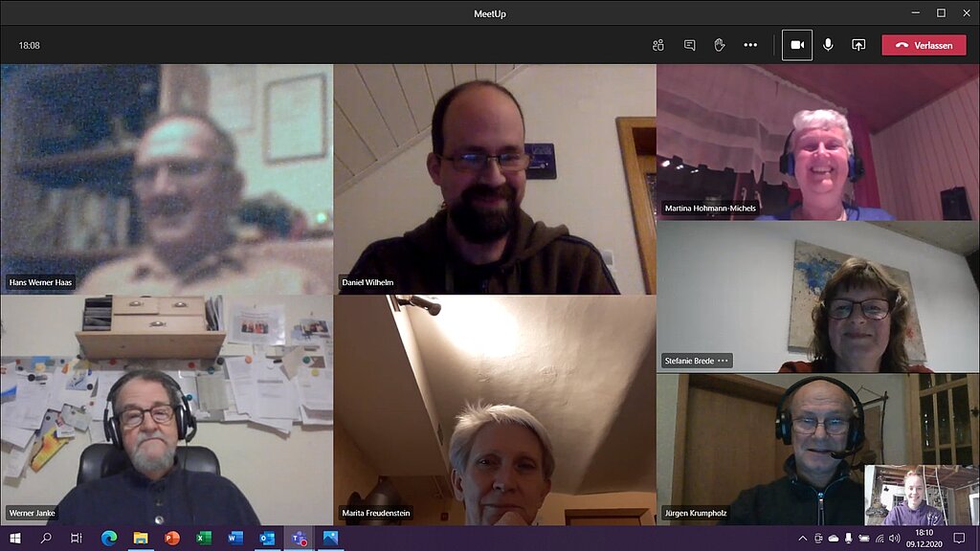Show hidden system tray icons

[804, 539]
